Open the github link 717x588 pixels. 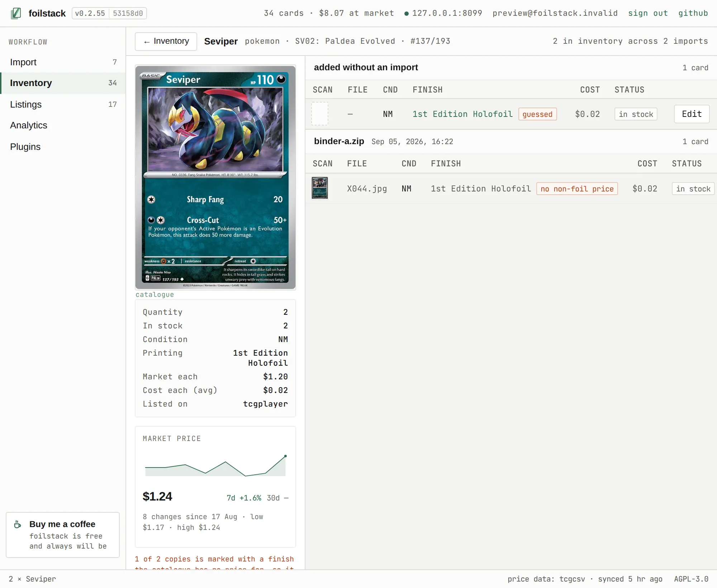pyautogui.click(x=693, y=13)
